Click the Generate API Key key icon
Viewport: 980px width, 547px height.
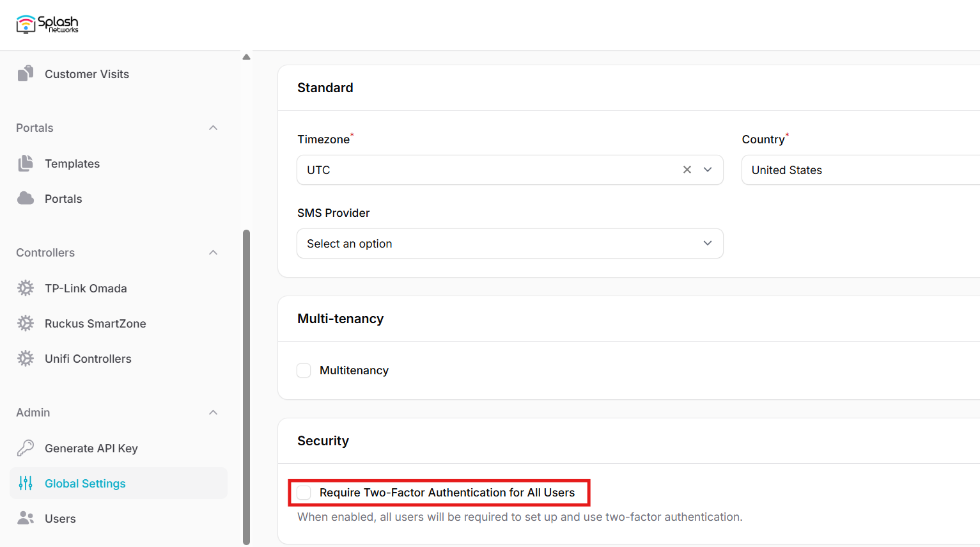[26, 448]
